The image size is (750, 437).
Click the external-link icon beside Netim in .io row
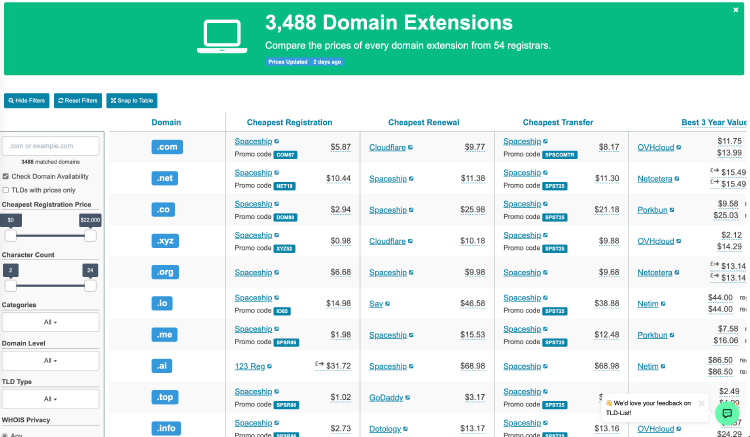pos(663,304)
